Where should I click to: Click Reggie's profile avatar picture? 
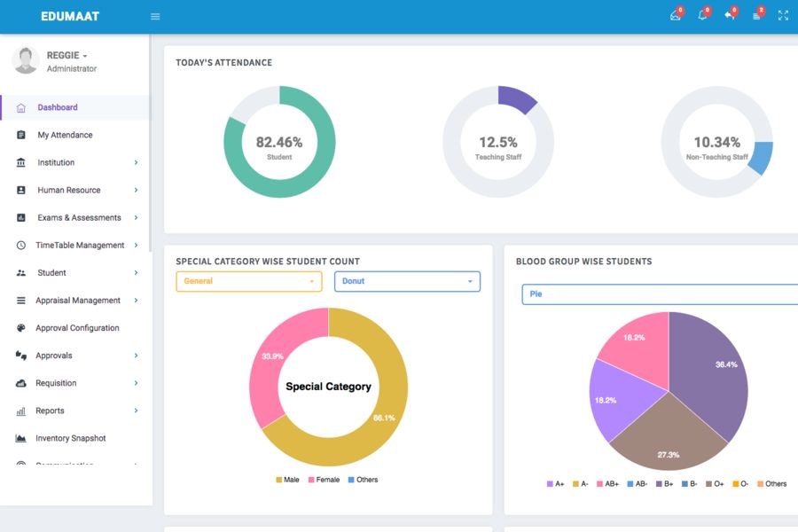pyautogui.click(x=25, y=60)
